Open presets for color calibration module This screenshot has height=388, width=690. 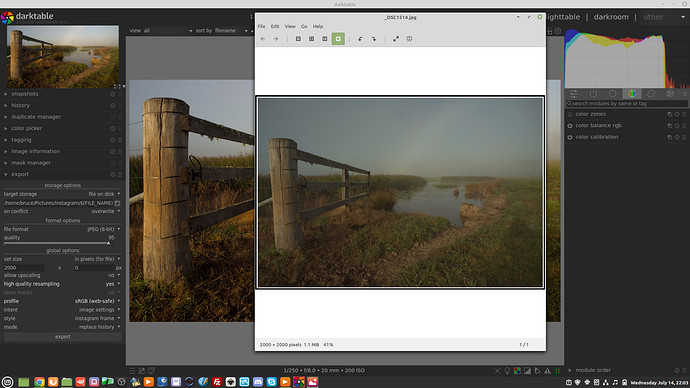pos(684,137)
